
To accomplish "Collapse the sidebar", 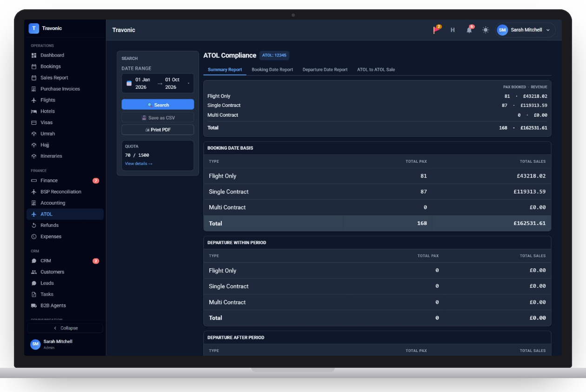I will (65, 328).
